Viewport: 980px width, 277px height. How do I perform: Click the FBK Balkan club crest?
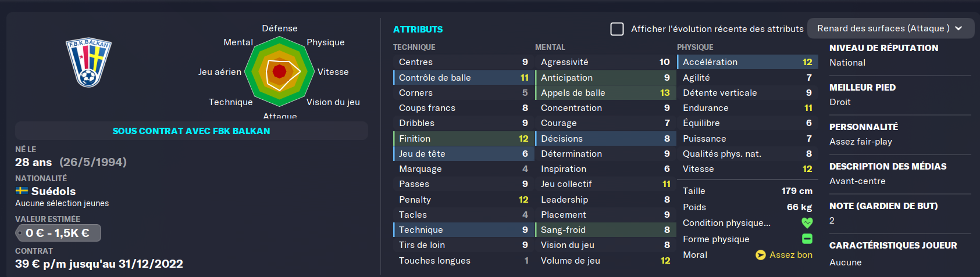(88, 62)
